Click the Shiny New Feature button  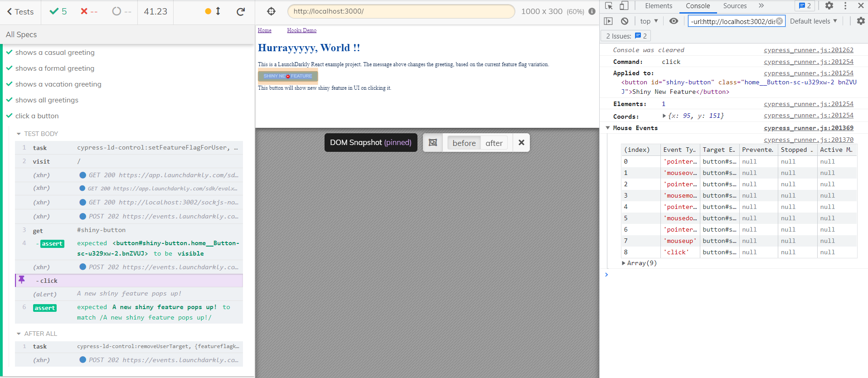(288, 76)
